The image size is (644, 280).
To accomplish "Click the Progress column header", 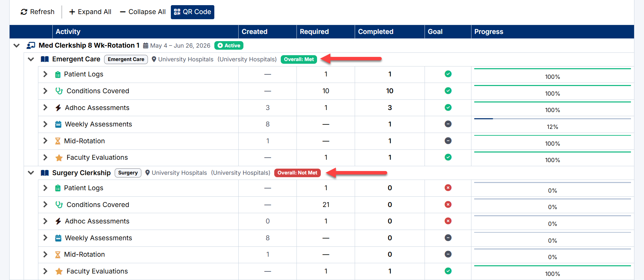I will click(x=489, y=32).
